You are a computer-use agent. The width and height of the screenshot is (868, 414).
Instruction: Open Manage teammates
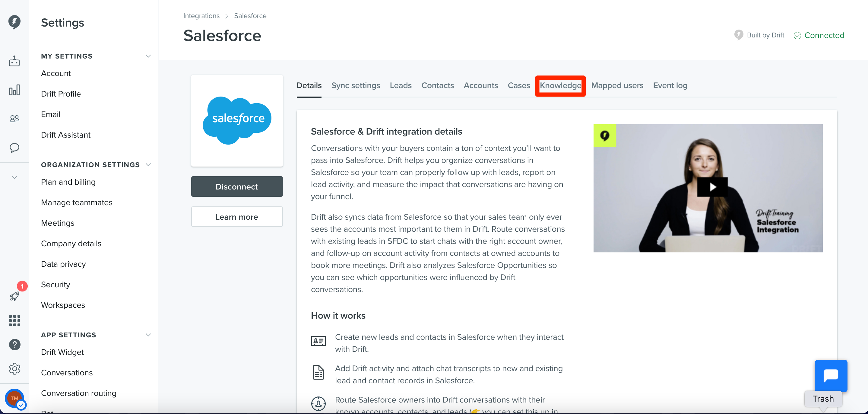(77, 202)
